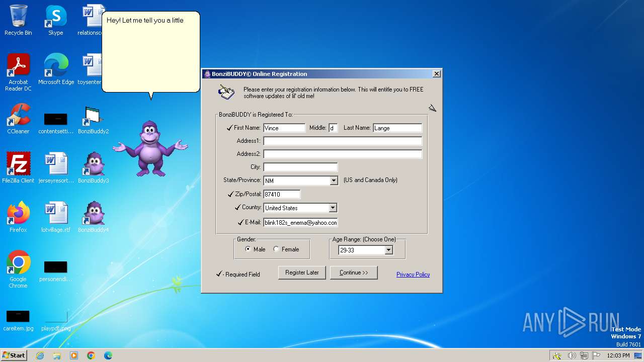Click the Continue >> button
The height and width of the screenshot is (362, 644).
(x=354, y=273)
